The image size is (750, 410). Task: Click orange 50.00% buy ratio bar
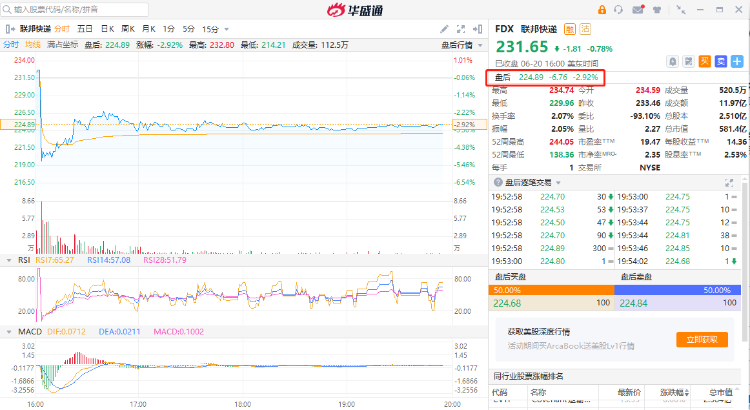coord(551,290)
